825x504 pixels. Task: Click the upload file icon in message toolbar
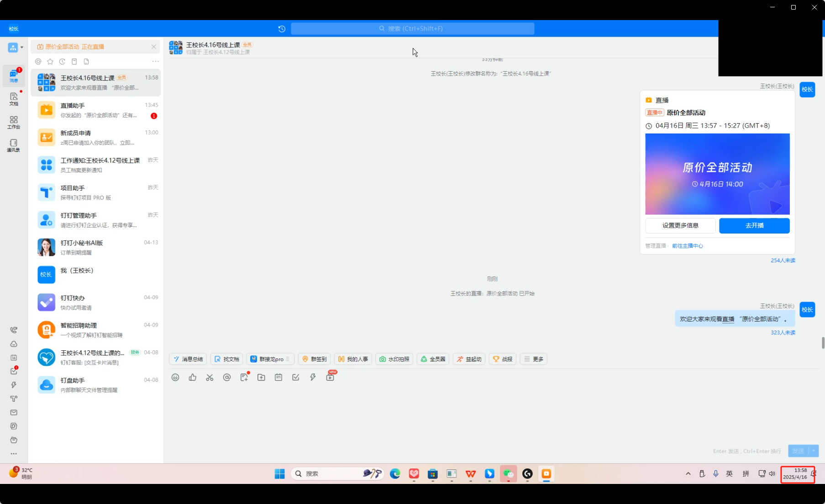click(x=261, y=377)
